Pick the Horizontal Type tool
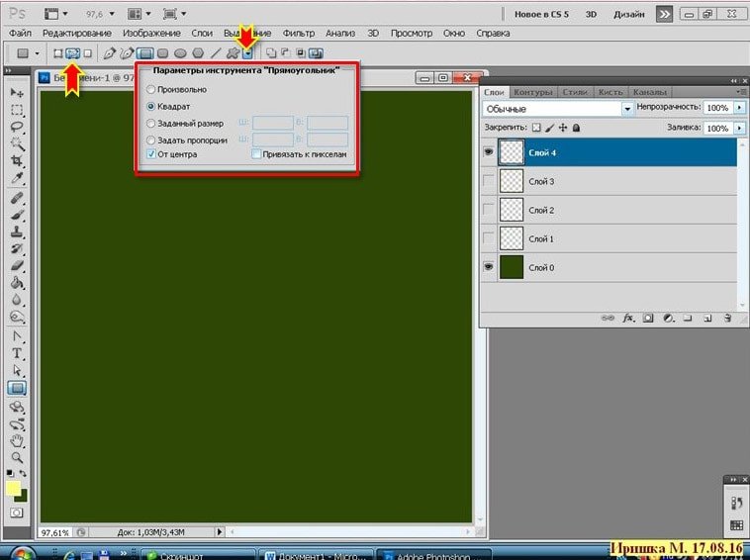The width and height of the screenshot is (750, 560). [17, 353]
